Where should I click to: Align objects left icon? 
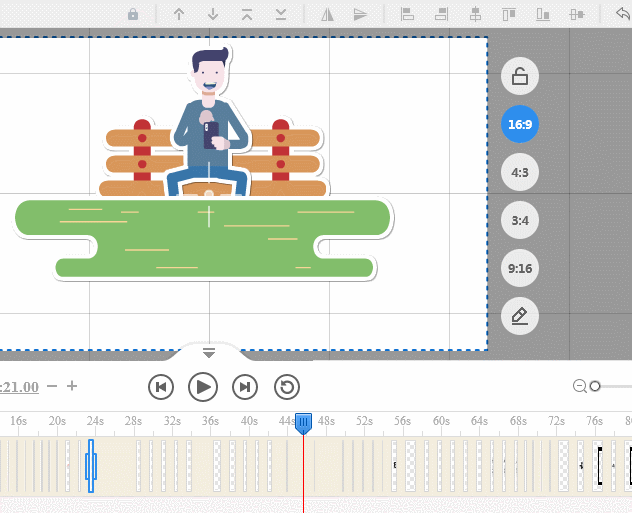coord(407,15)
